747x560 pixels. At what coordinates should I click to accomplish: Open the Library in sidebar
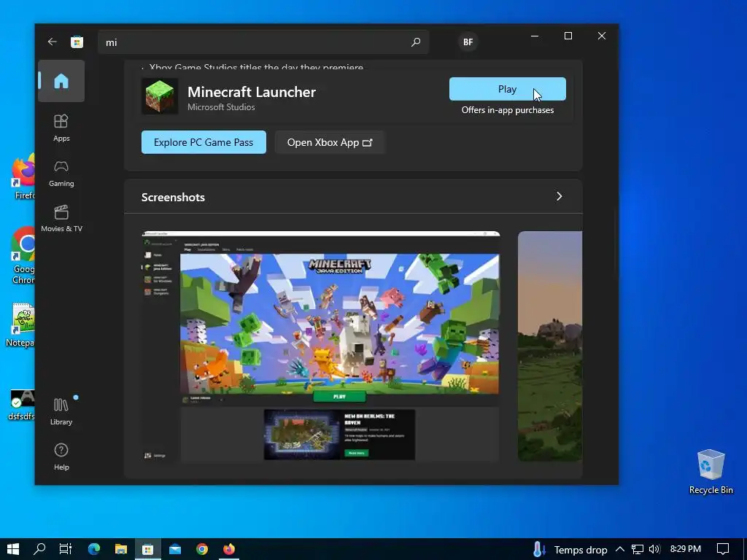pos(61,411)
